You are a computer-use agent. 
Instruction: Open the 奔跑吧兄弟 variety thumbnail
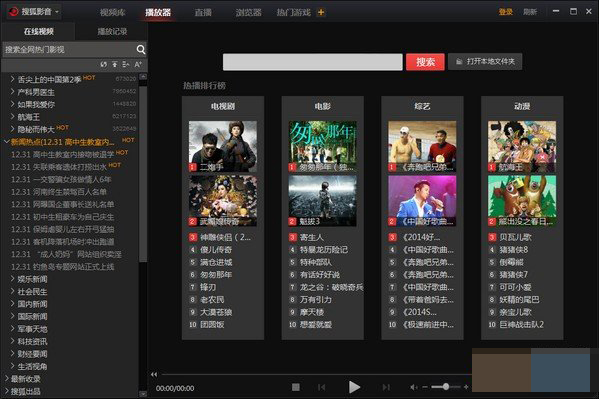422,146
